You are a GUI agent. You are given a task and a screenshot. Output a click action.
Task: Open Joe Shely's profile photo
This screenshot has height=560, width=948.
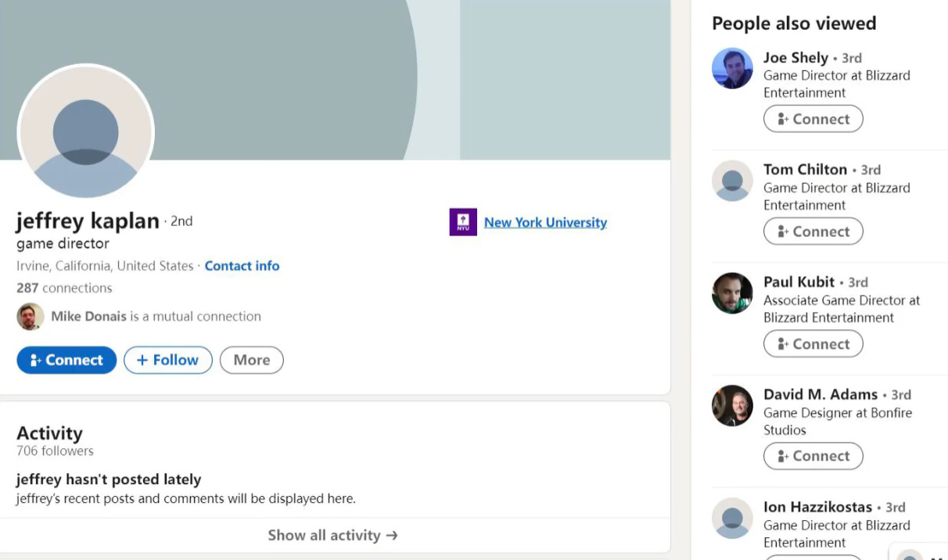(732, 69)
